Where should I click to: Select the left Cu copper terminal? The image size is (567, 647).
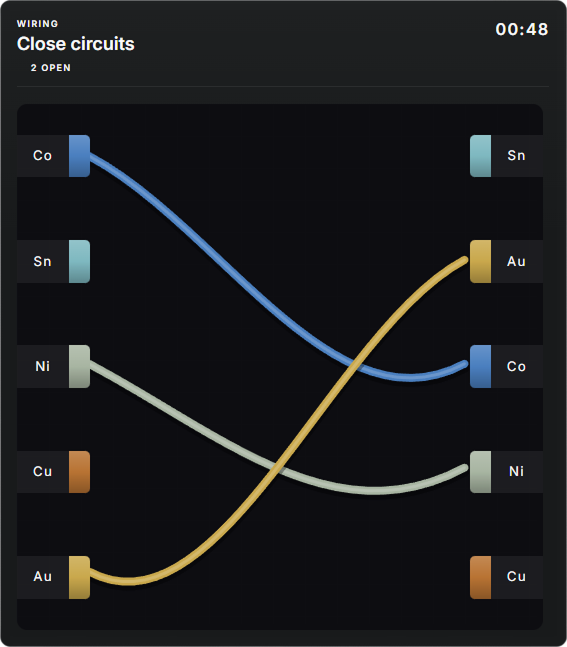point(79,472)
